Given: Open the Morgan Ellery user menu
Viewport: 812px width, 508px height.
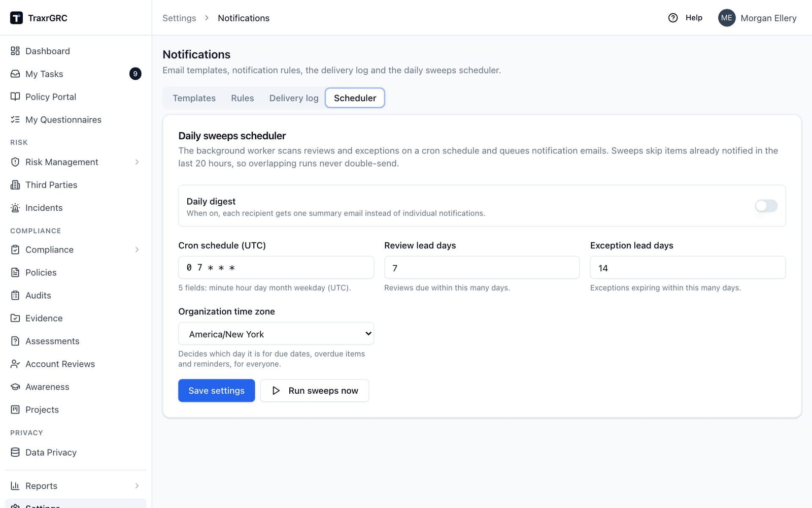Looking at the screenshot, I should point(757,18).
